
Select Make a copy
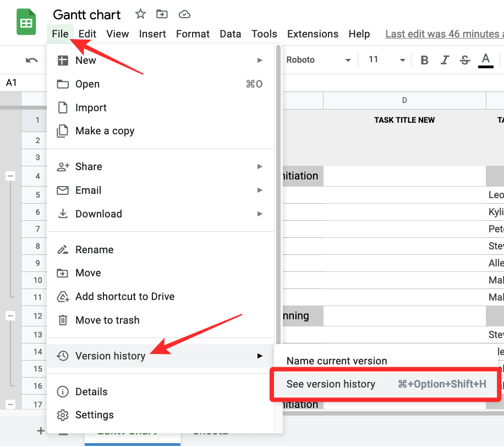click(x=161, y=131)
